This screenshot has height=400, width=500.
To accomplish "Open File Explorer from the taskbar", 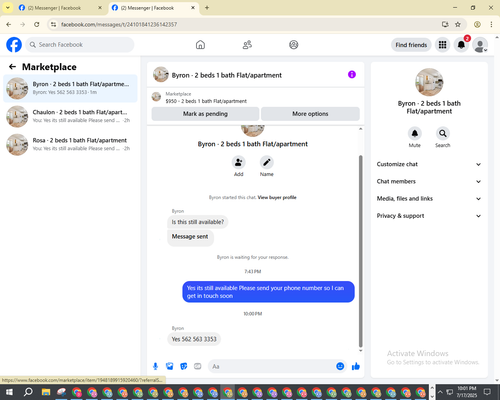I will (46, 392).
